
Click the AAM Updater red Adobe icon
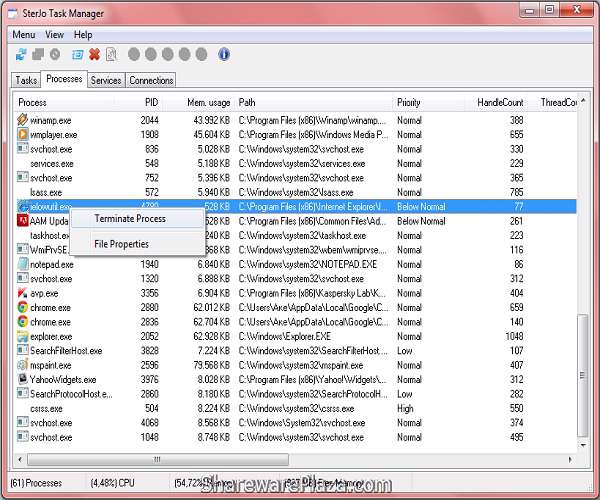point(23,221)
